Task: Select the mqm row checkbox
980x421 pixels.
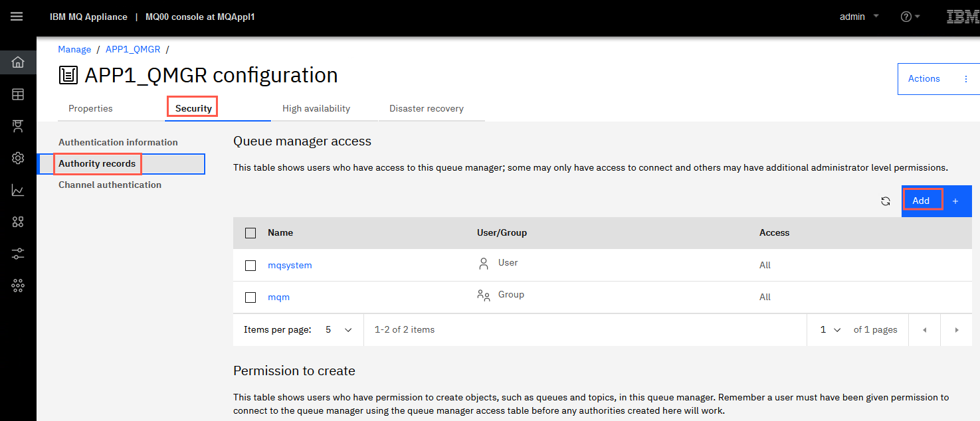Action: click(x=250, y=297)
